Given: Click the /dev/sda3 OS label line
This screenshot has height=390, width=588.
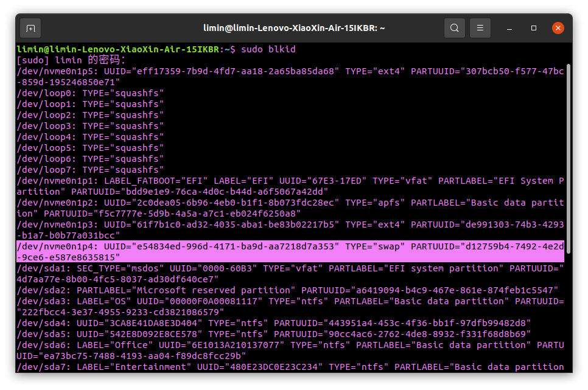Looking at the screenshot, I should (290, 307).
